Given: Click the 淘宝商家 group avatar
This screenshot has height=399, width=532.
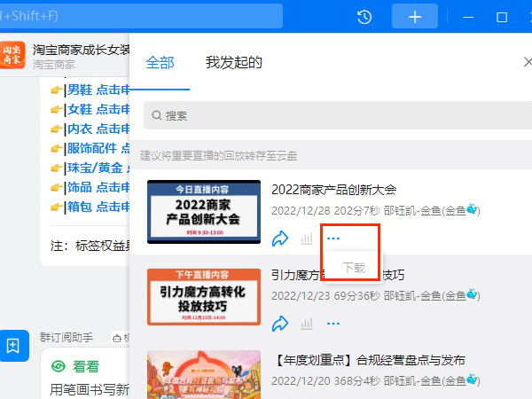Looking at the screenshot, I should 14,54.
